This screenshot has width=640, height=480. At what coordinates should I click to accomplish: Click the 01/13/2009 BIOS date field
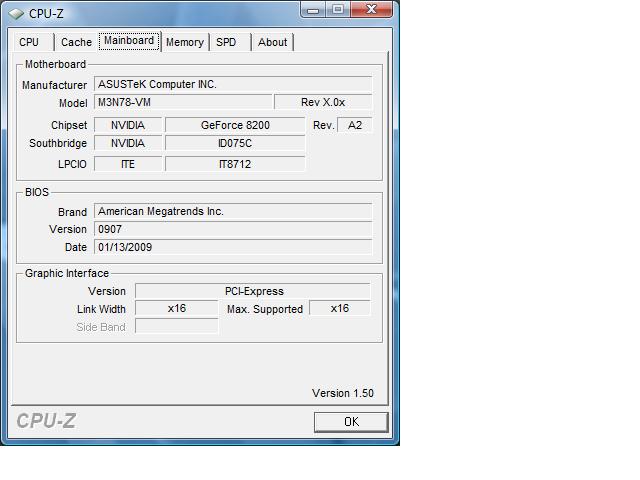(233, 247)
